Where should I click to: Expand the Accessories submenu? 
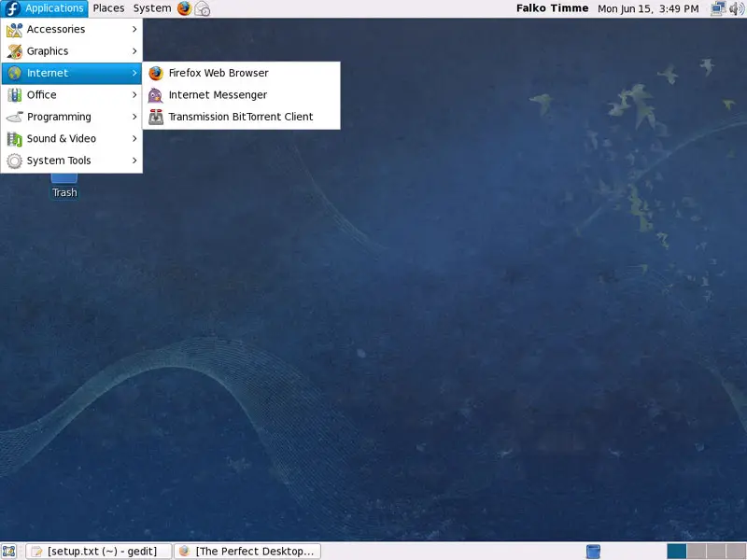click(x=72, y=29)
